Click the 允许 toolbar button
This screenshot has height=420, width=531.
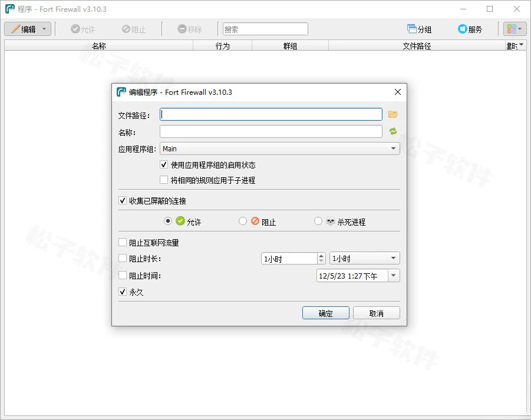click(x=83, y=29)
